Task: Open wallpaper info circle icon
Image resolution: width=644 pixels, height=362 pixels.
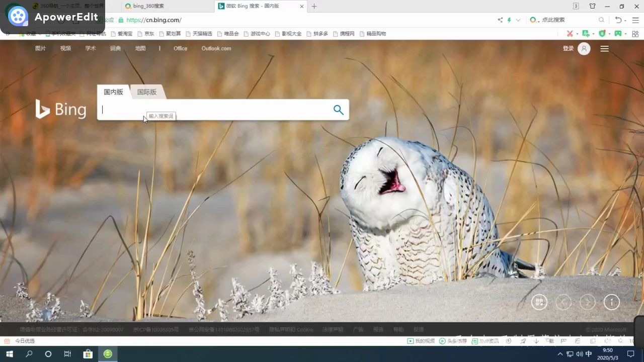Action: [612, 302]
